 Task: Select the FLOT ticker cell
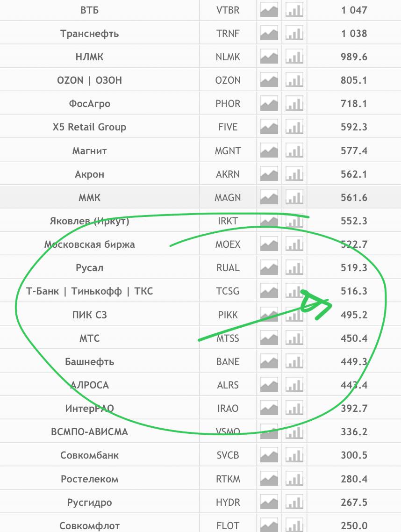[228, 526]
